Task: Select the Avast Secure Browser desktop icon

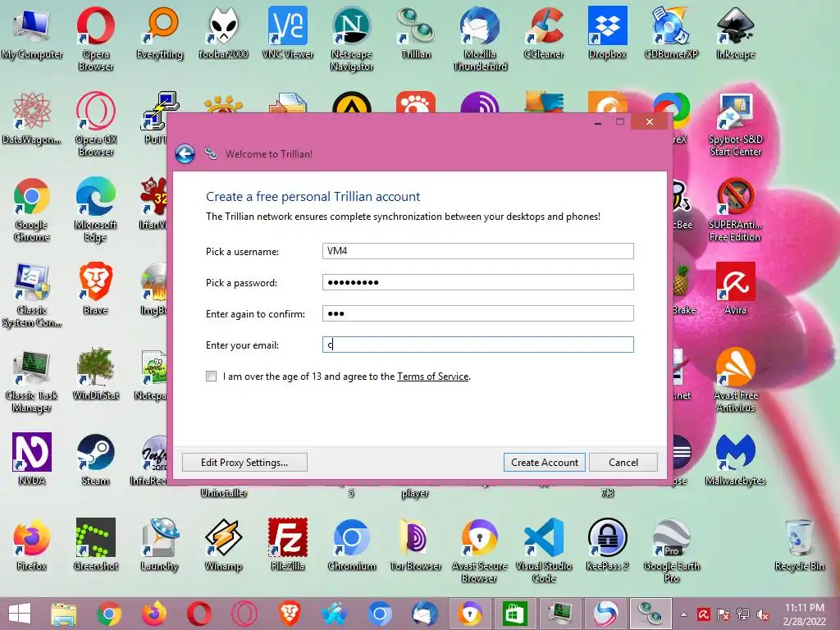Action: pyautogui.click(x=479, y=550)
